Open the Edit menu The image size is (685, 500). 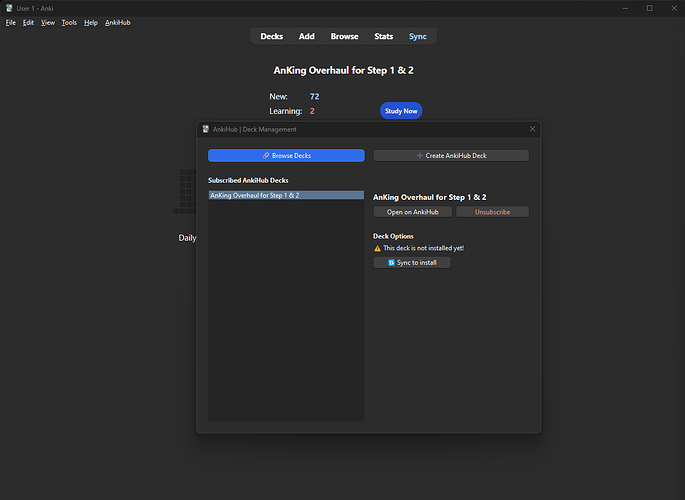coord(28,22)
